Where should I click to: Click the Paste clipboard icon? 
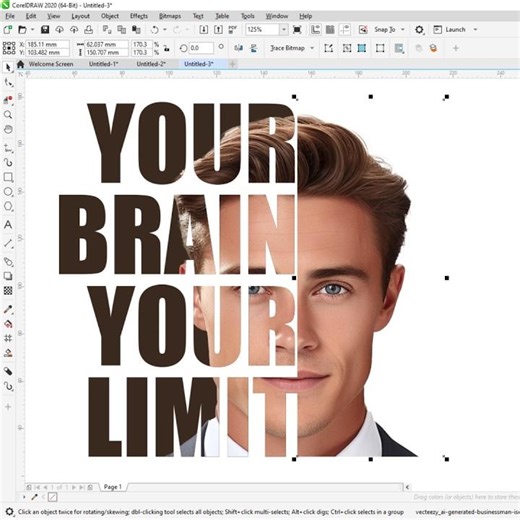[x=136, y=30]
